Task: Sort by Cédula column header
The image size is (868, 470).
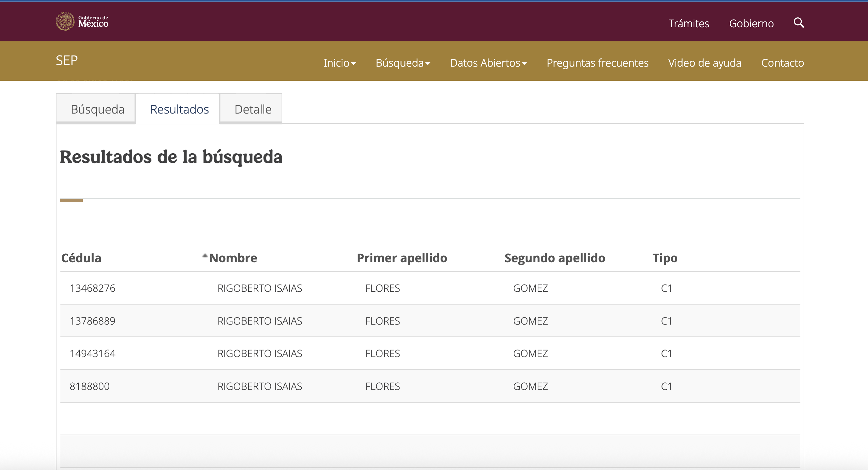Action: [81, 258]
